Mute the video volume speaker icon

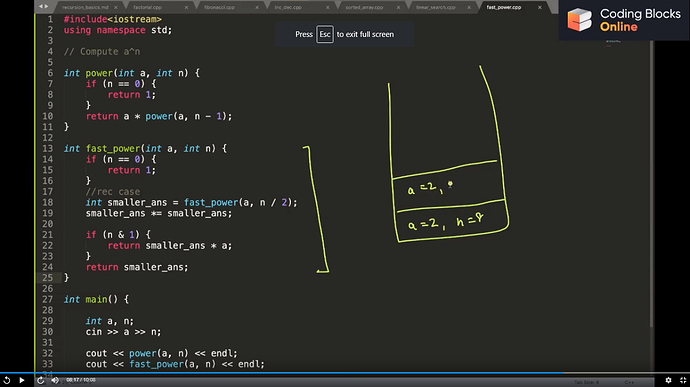pyautogui.click(x=55, y=380)
